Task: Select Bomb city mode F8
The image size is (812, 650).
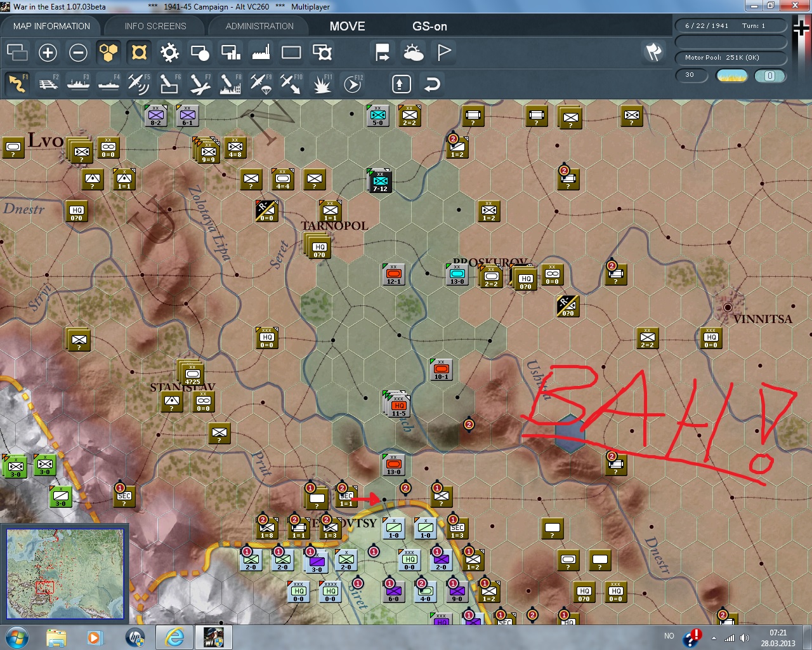Action: point(230,84)
